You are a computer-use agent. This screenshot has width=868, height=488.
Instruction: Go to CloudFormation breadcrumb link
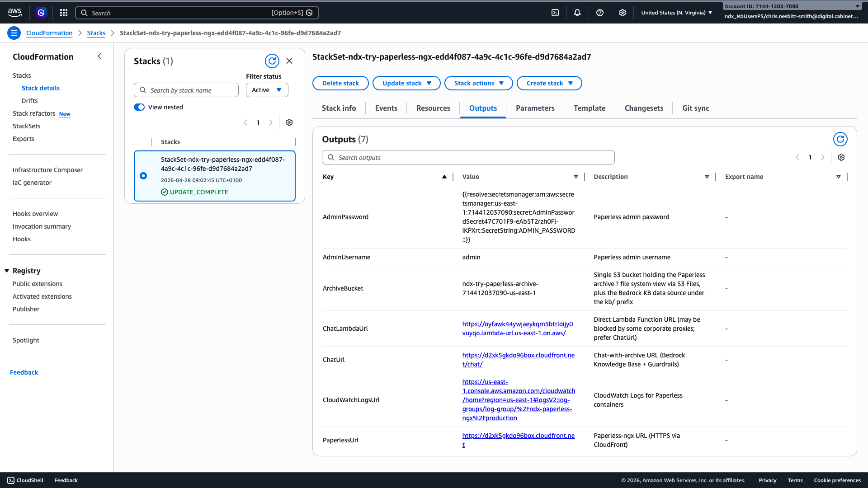[49, 33]
